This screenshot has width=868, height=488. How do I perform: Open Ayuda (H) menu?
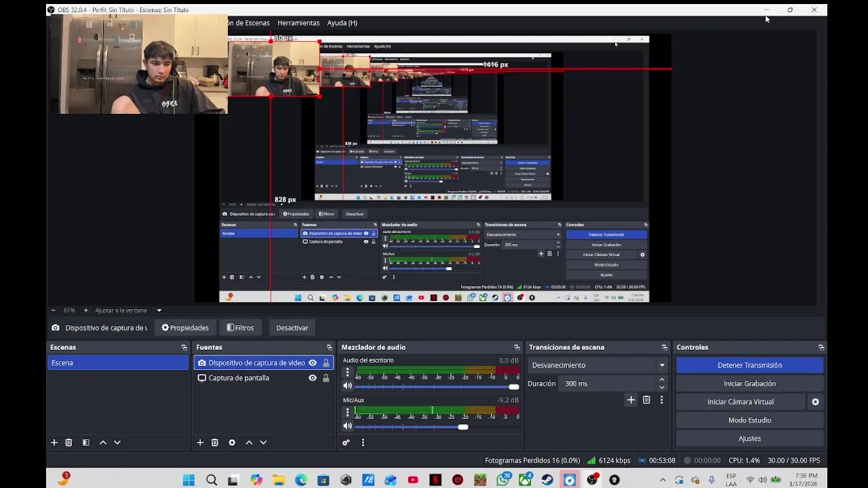tap(342, 23)
